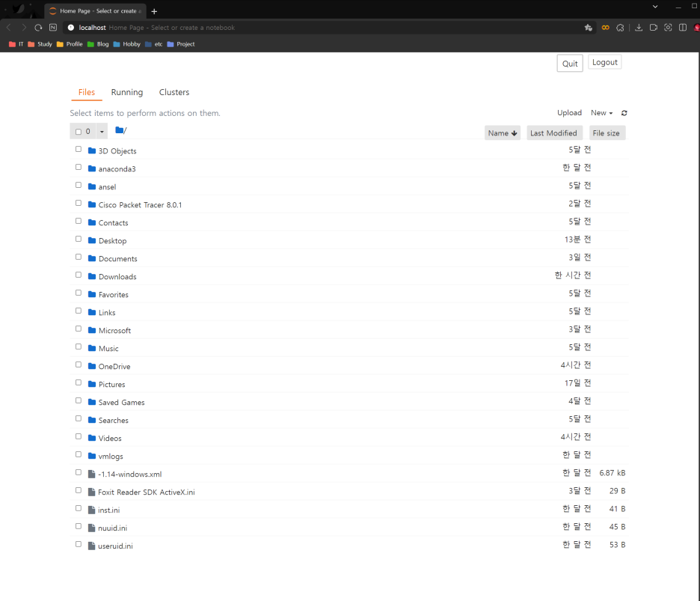Reload the browser page

38,28
